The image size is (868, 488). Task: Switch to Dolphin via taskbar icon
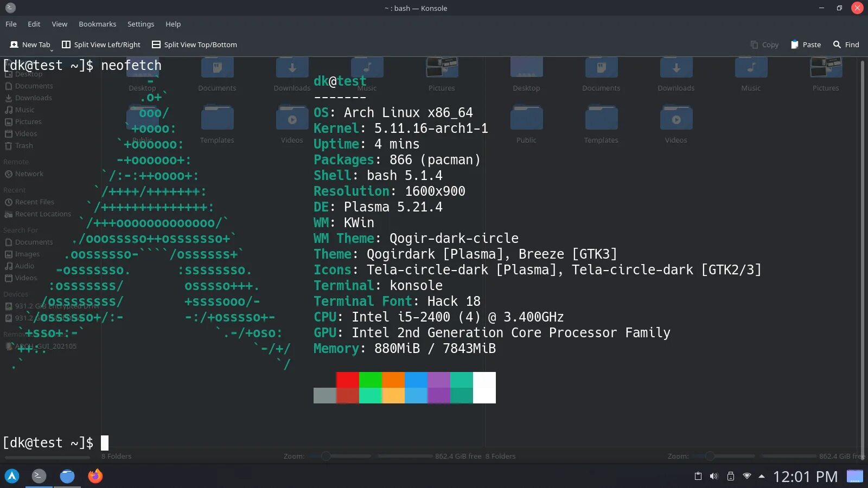coord(67,476)
